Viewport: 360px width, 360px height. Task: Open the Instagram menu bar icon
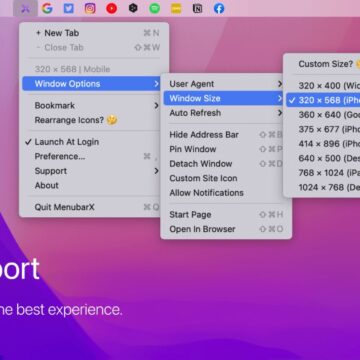(90, 8)
